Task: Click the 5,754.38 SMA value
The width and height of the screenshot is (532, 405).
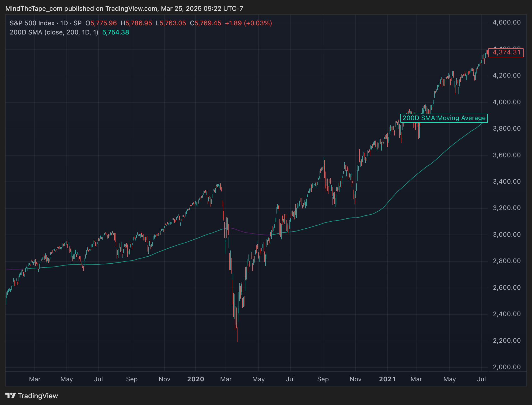Action: coord(115,32)
